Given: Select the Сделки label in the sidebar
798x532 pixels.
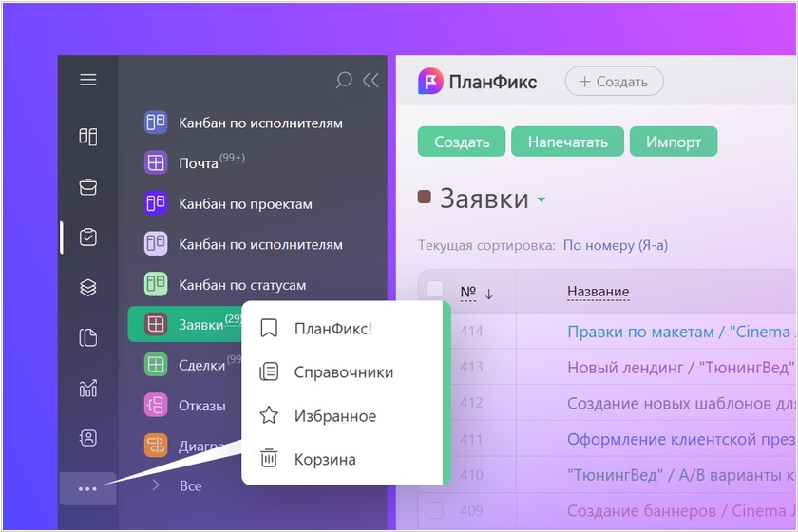Looking at the screenshot, I should (202, 365).
